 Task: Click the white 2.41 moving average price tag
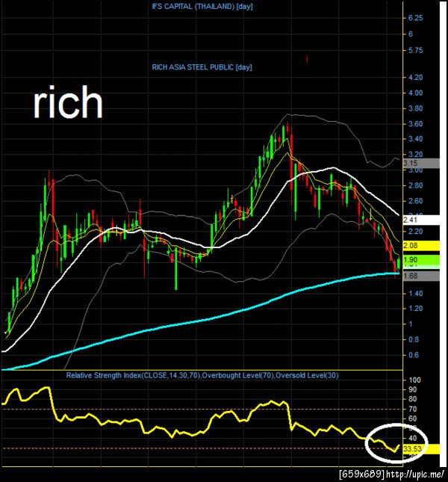click(x=421, y=220)
